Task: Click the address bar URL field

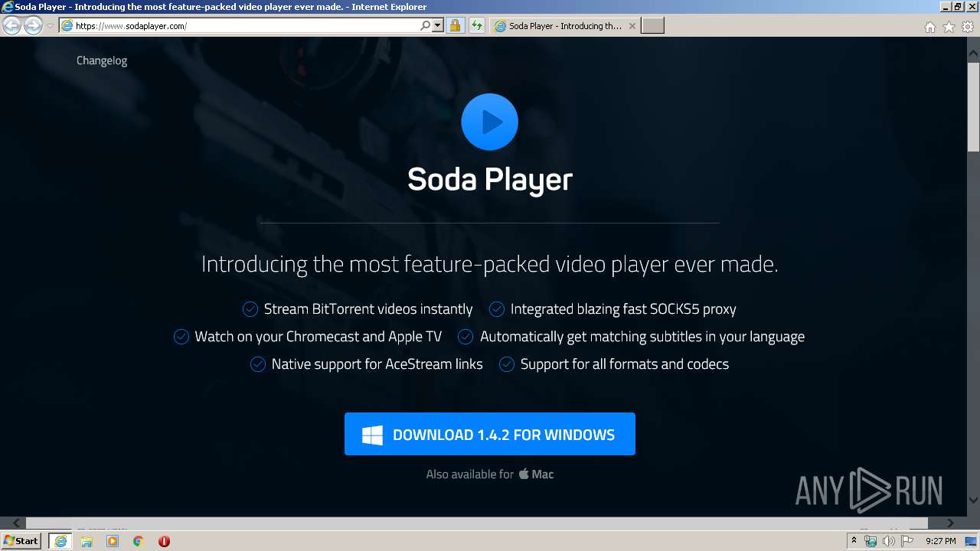Action: click(x=239, y=25)
